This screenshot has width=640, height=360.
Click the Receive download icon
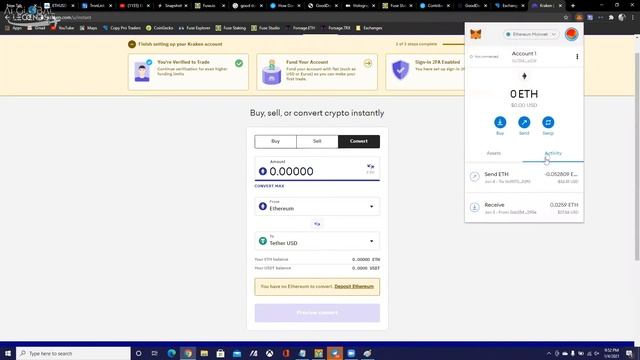pos(474,207)
